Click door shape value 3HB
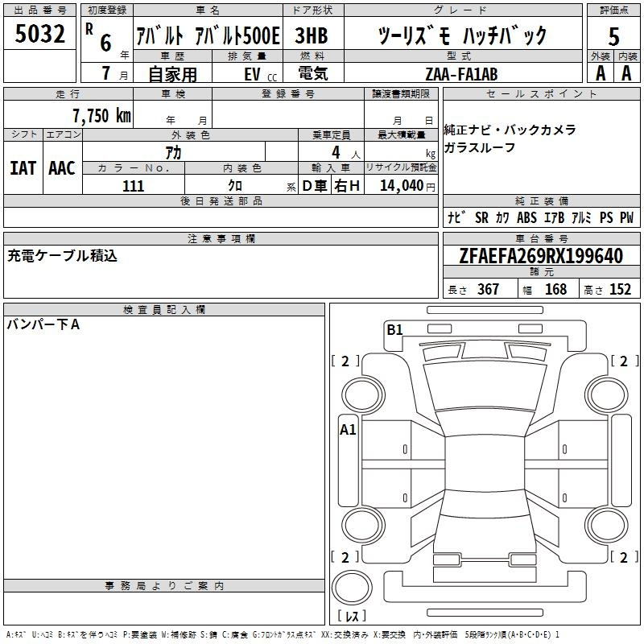The image size is (644, 644). tap(312, 35)
